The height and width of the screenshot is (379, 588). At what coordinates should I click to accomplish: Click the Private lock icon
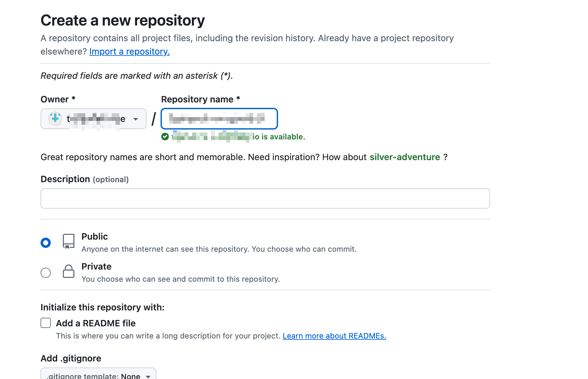click(69, 271)
